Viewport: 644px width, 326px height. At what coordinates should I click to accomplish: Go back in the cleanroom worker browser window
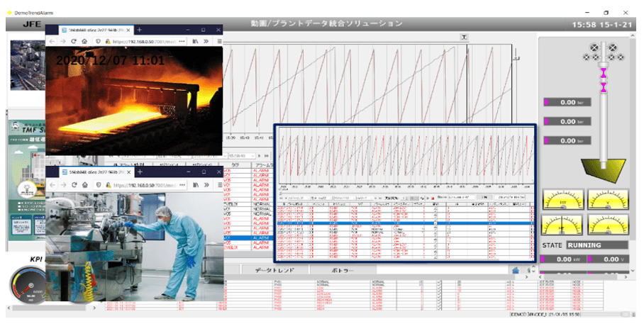[x=52, y=185]
